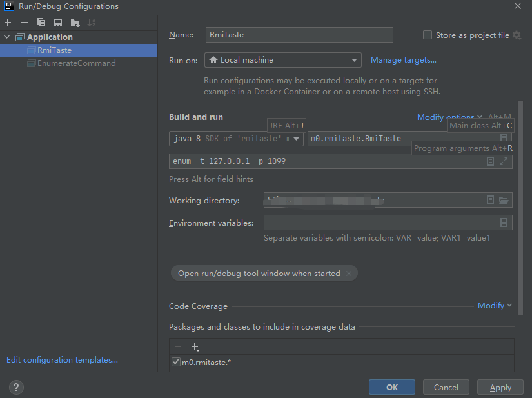Add a new run configuration
This screenshot has width=532, height=398.
[x=8, y=23]
